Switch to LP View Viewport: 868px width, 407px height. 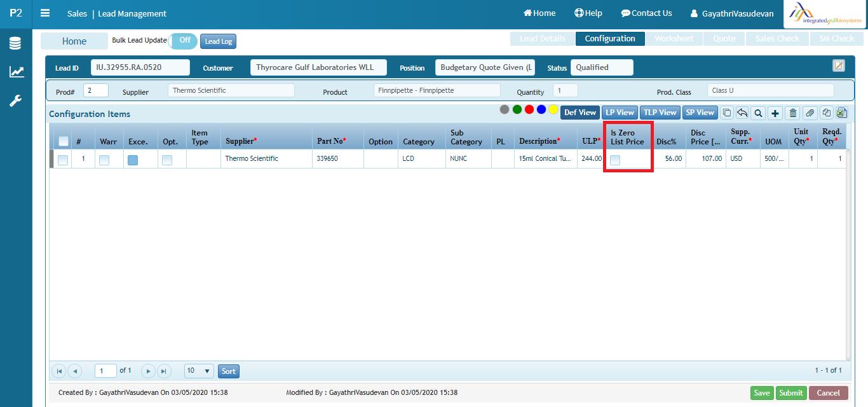click(620, 113)
